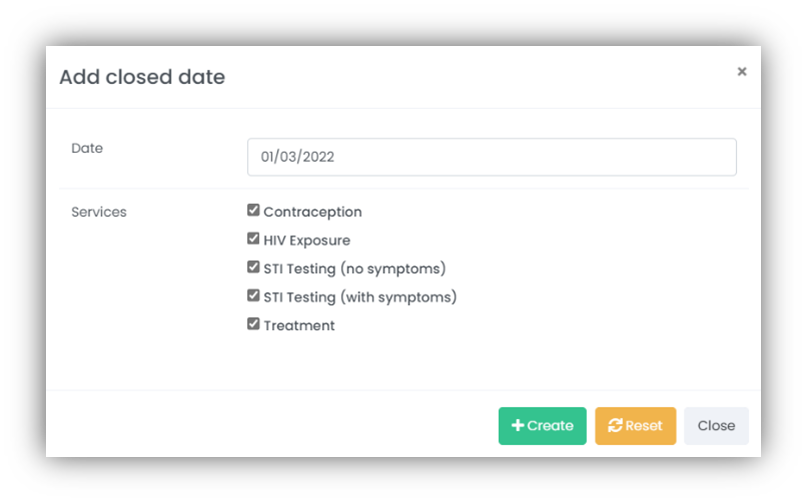Dismiss the dialog with the X icon
807x503 pixels.
pos(742,72)
